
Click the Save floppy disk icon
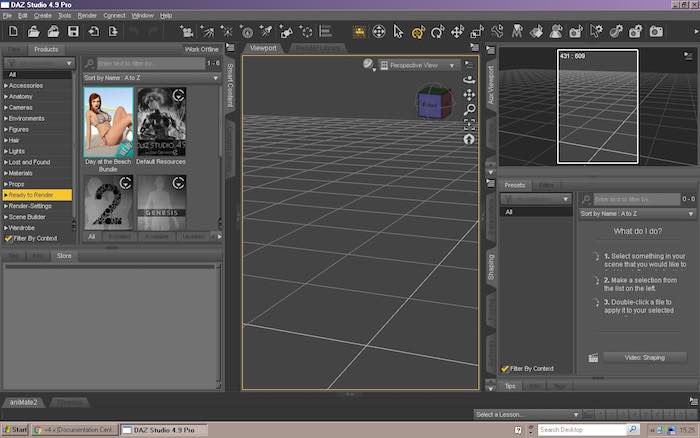(73, 31)
